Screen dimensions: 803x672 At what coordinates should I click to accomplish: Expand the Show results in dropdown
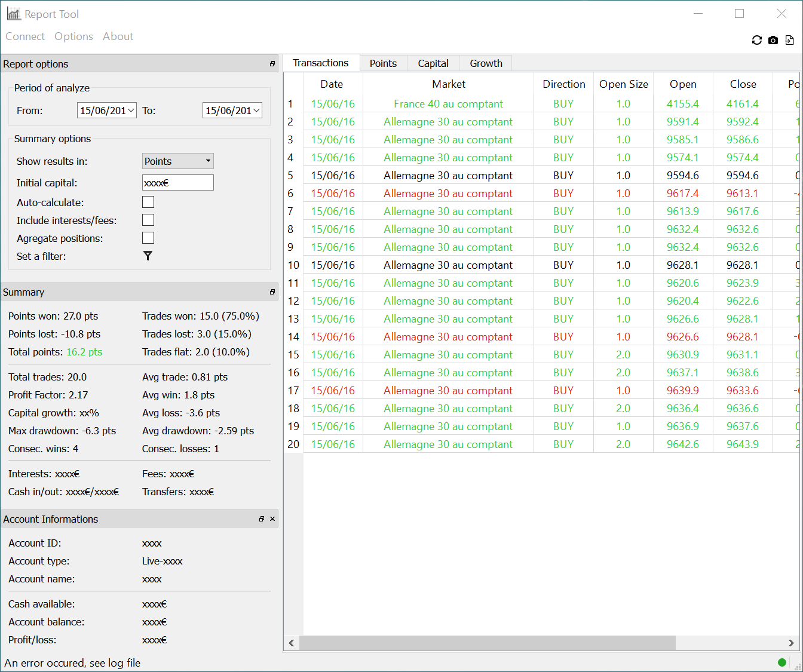pyautogui.click(x=177, y=161)
